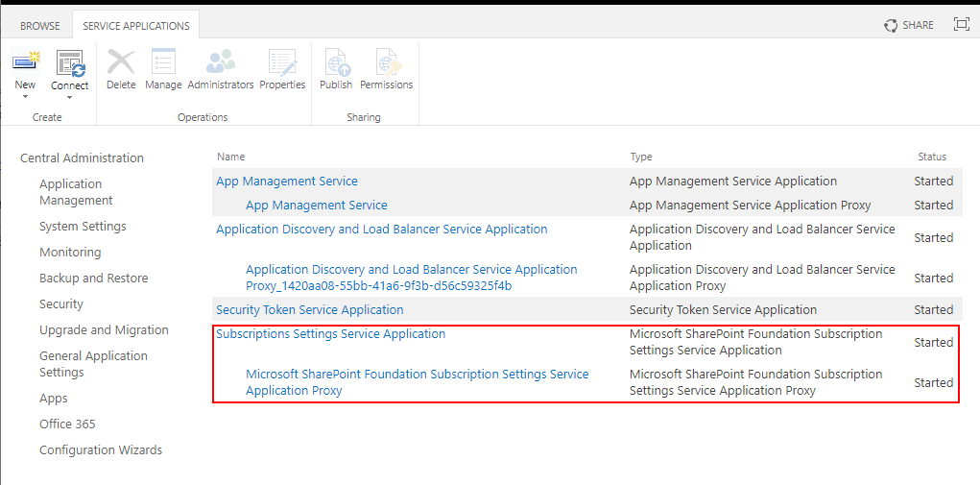Open the top-level App Management Service link
Screen dimensions: 980x485
coord(286,182)
